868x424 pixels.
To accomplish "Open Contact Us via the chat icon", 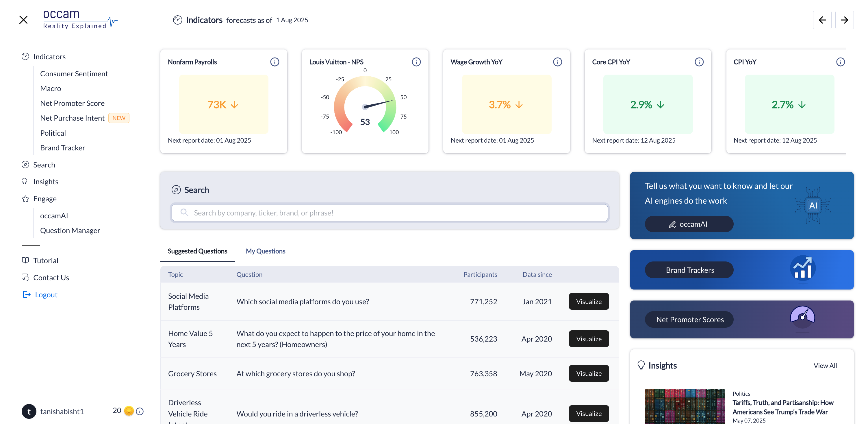I will (25, 277).
